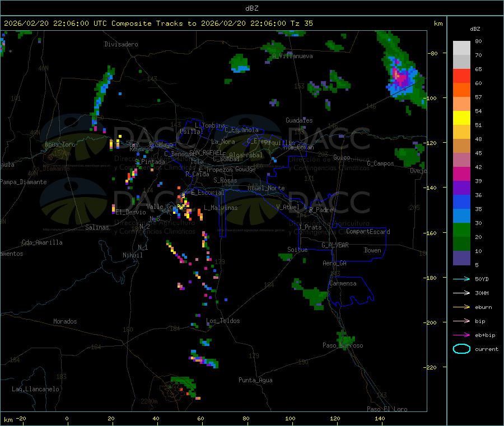
Task: Click the Pampa_Diamante map label
Action: [23, 182]
